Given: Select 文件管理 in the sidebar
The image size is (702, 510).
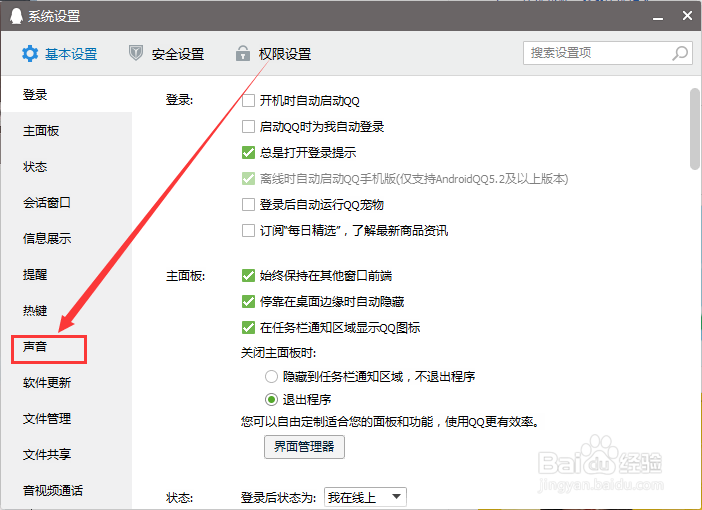Looking at the screenshot, I should [66, 419].
